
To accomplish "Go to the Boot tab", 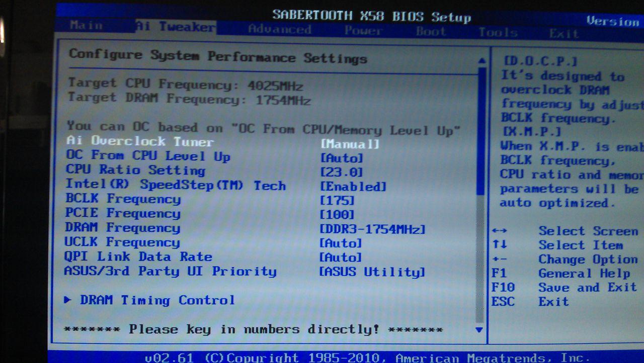I will pyautogui.click(x=431, y=32).
